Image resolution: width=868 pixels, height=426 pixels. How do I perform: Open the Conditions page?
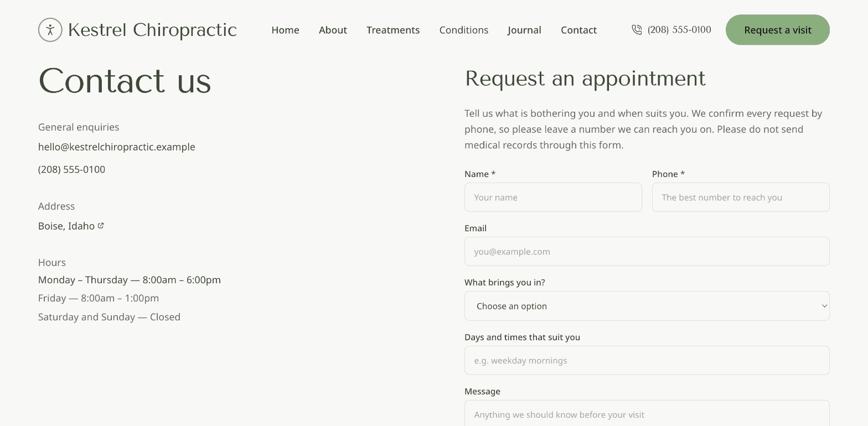pyautogui.click(x=464, y=30)
